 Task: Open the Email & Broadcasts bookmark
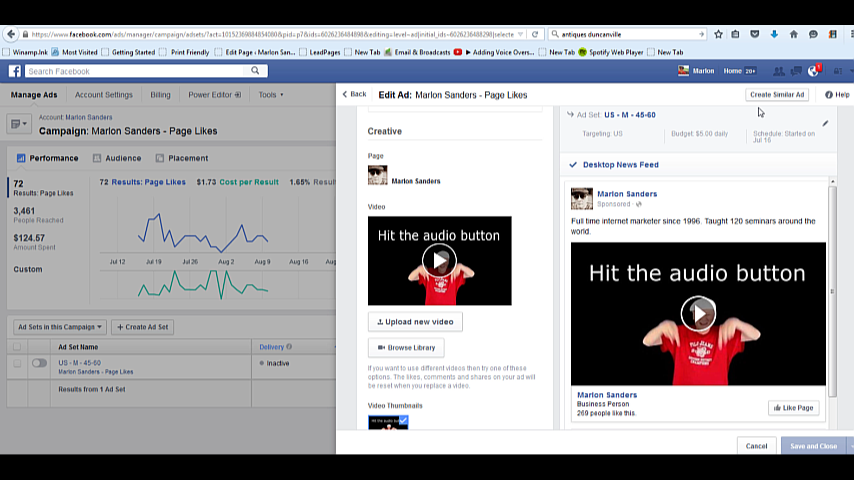point(417,52)
